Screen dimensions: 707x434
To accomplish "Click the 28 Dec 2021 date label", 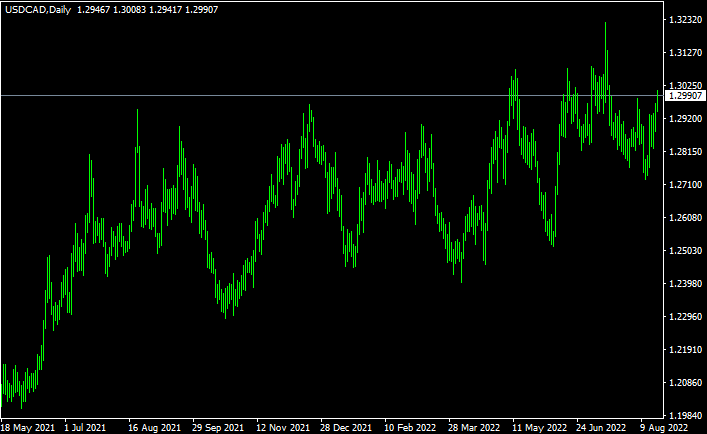I will pyautogui.click(x=346, y=427).
